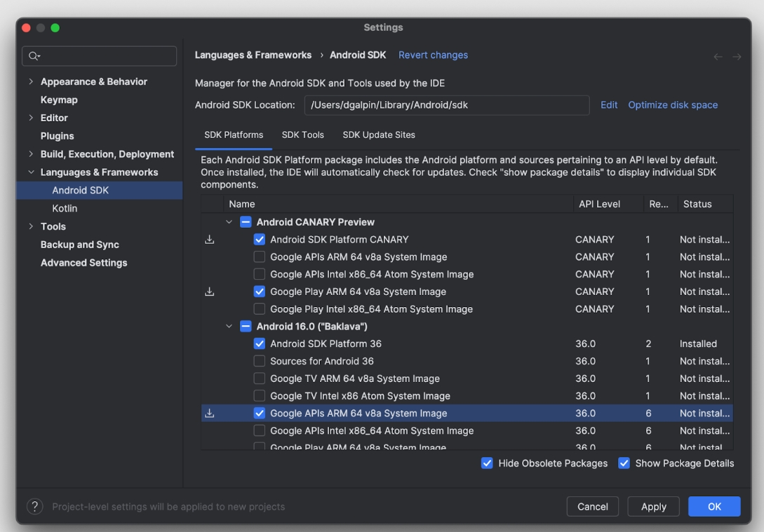
Task: Check Google APIs Intel x86_64 Atom 36.0 image
Action: pyautogui.click(x=259, y=431)
